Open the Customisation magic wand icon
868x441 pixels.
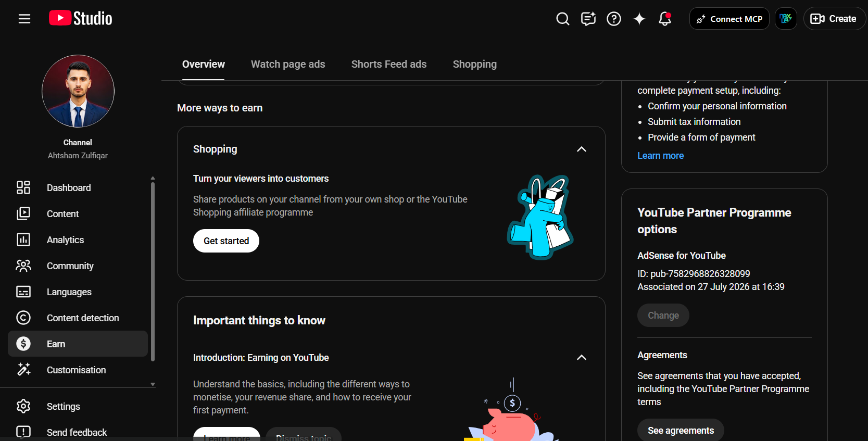click(23, 370)
